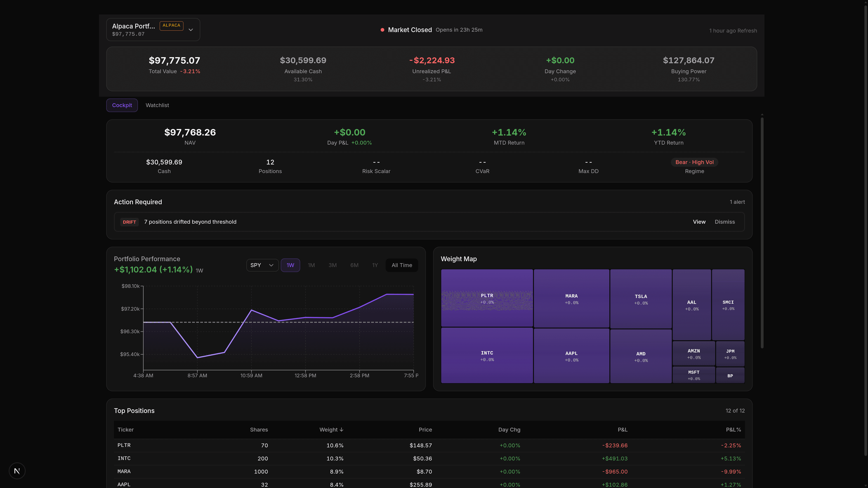Switch to the Cockpit tab
Image resolution: width=868 pixels, height=488 pixels.
coord(122,106)
